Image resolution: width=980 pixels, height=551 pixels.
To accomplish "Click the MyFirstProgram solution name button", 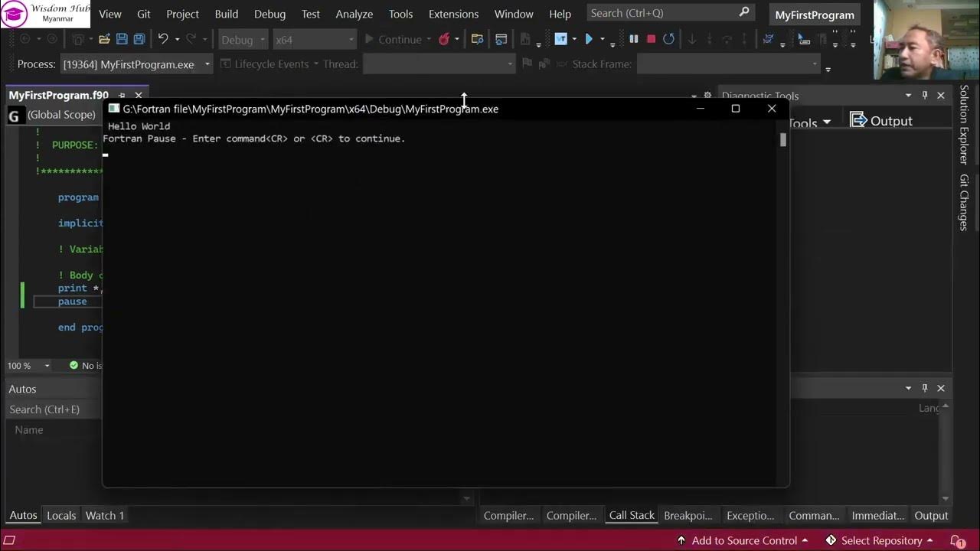I will coord(815,15).
